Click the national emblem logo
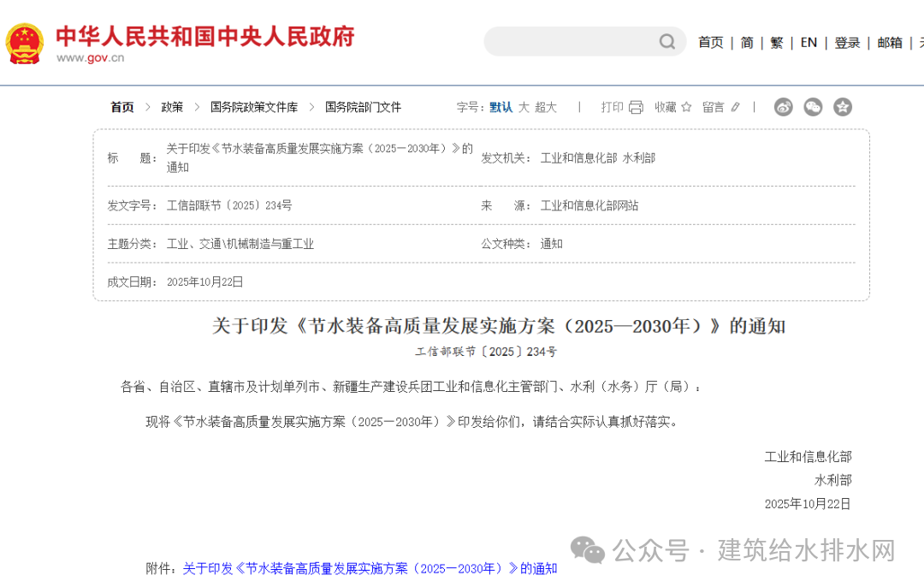 tap(25, 43)
